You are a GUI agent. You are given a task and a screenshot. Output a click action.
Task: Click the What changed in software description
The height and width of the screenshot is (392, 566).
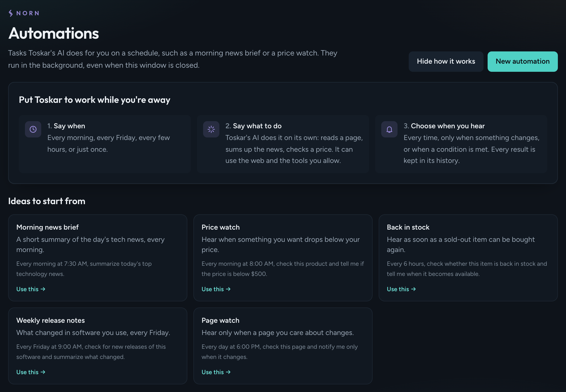(93, 332)
